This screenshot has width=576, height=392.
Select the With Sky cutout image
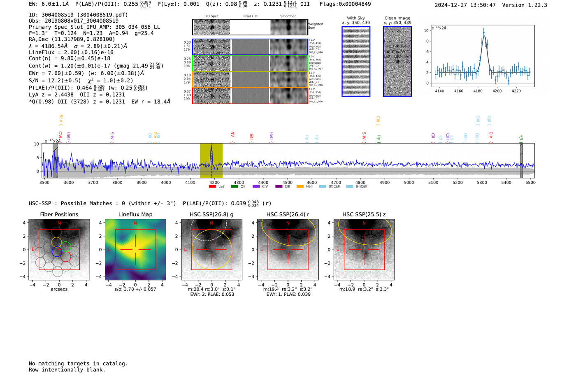coord(356,61)
